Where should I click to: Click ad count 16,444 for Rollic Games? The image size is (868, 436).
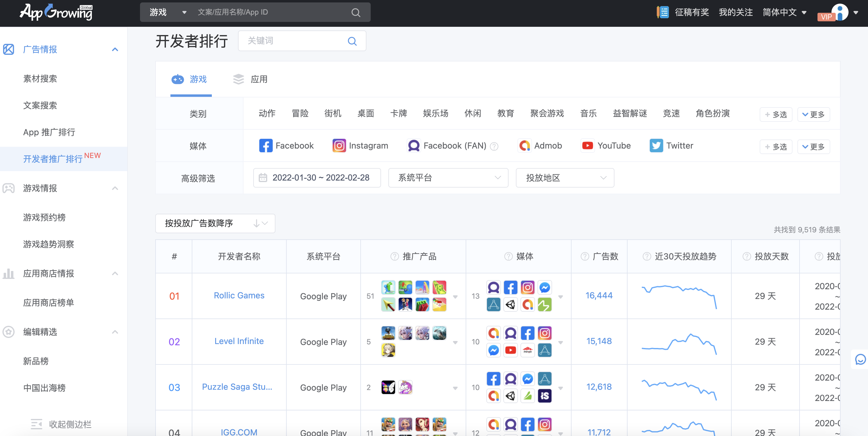click(x=599, y=295)
